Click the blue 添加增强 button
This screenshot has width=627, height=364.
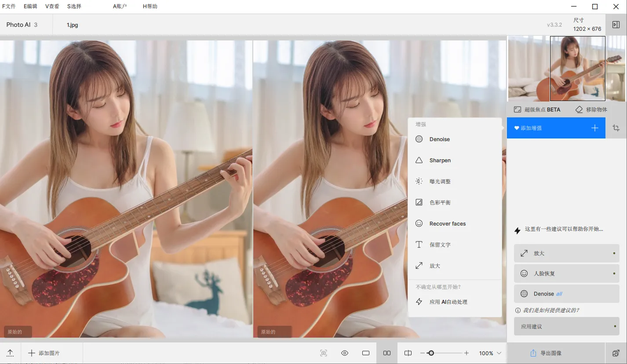[556, 128]
